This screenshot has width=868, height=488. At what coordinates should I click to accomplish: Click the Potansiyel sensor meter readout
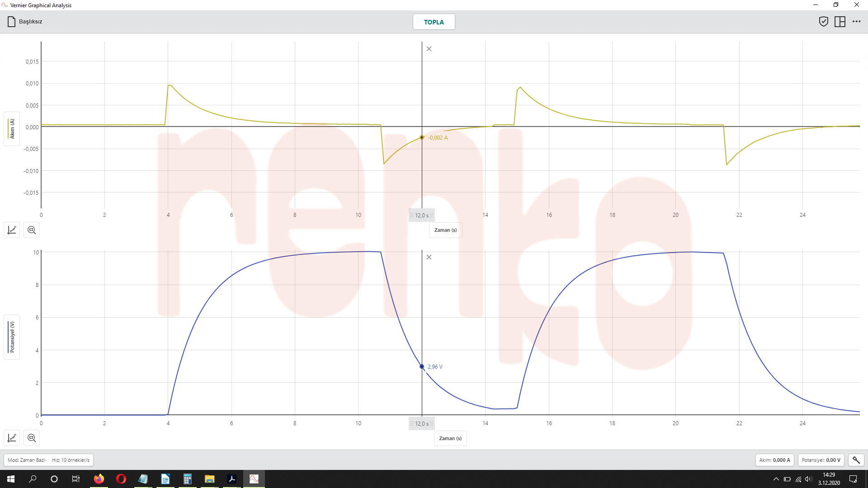(x=821, y=460)
